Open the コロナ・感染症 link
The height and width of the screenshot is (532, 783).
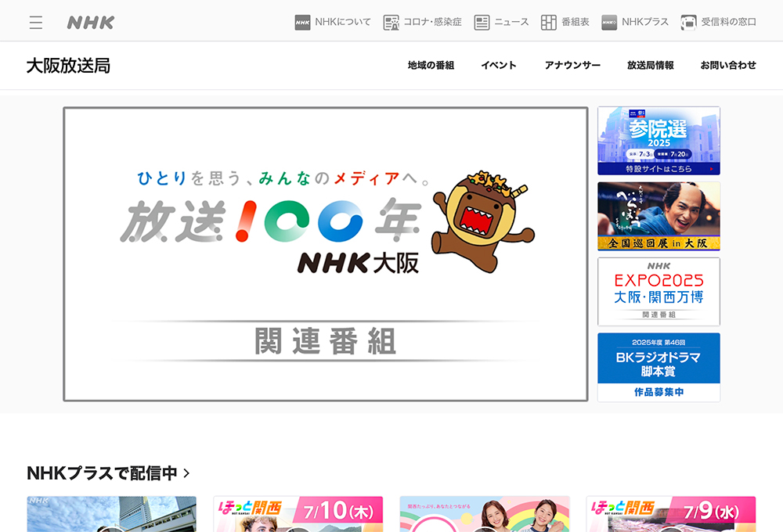pyautogui.click(x=432, y=22)
